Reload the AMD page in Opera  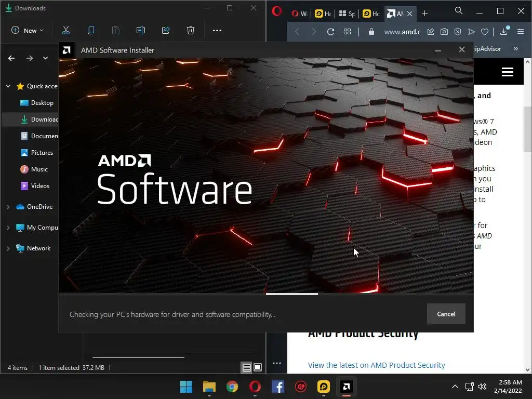coord(330,32)
